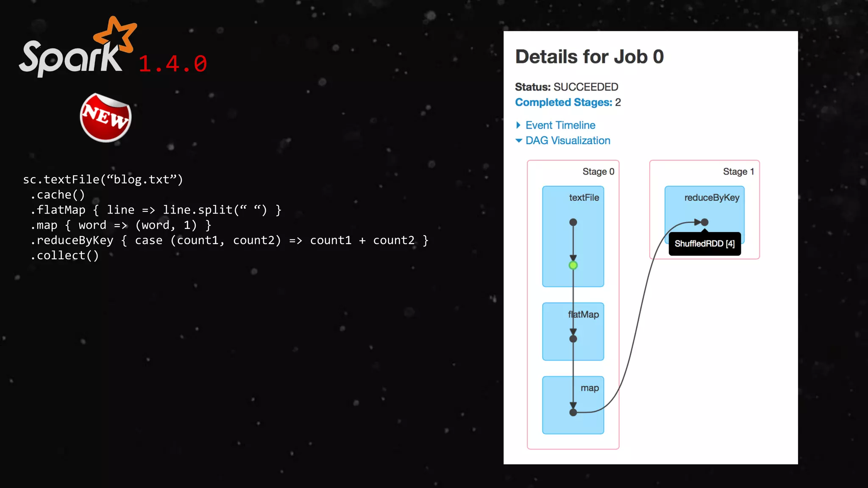Image resolution: width=868 pixels, height=488 pixels.
Task: Click the ShuffledRDD [4] tooltip
Action: tap(704, 244)
